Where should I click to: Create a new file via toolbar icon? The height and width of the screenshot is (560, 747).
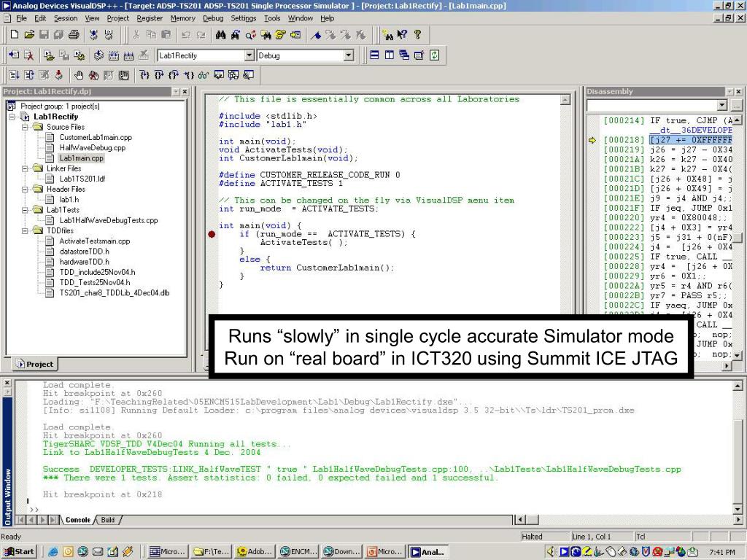tap(15, 35)
